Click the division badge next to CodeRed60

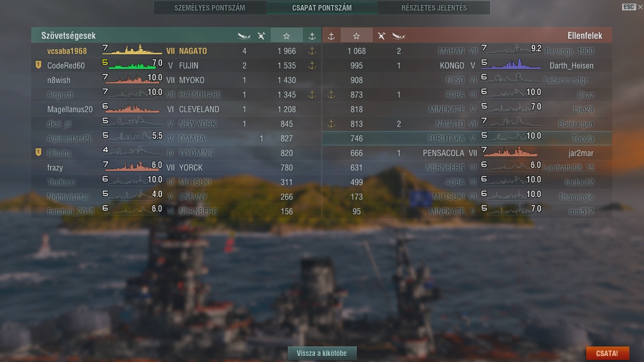38,65
